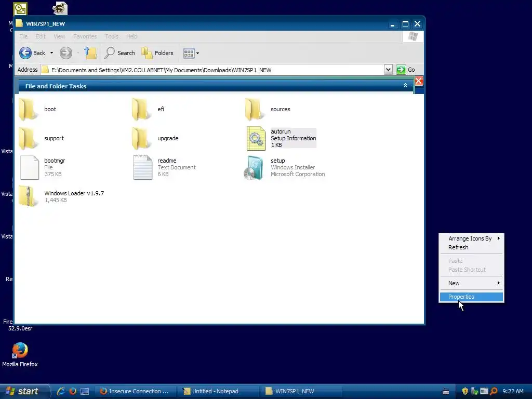This screenshot has height=399, width=532.
Task: Switch to Untitled - Notepad taskbar button
Action: pos(219,391)
